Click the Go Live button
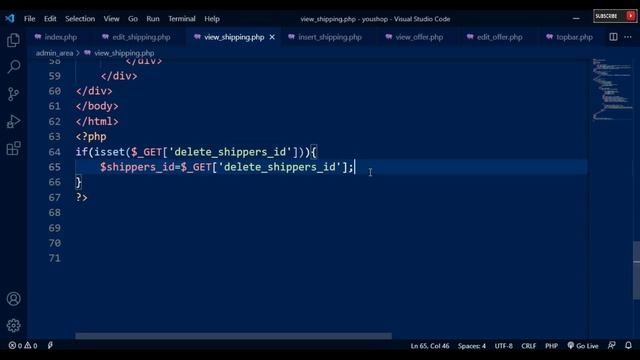Viewport: 640px width, 360px height. [x=583, y=346]
